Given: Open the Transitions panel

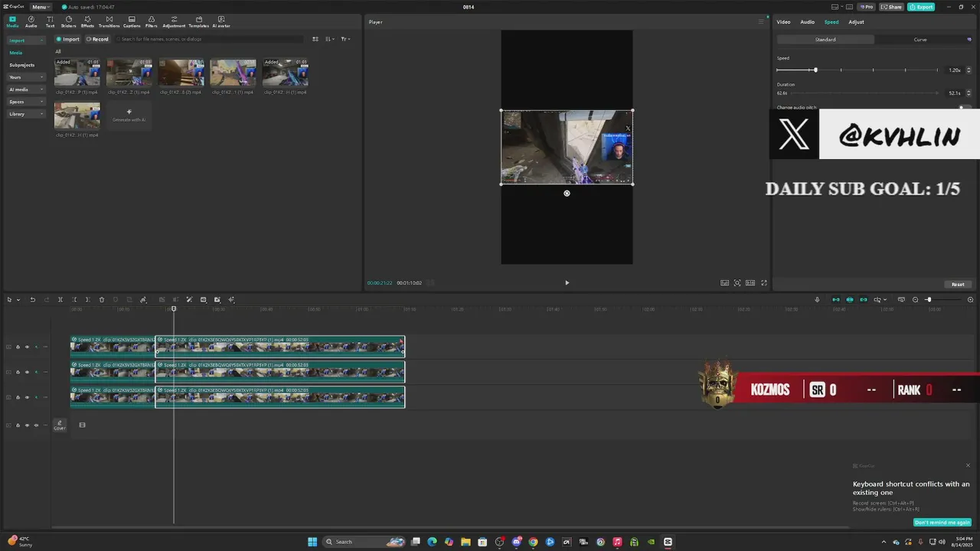Looking at the screenshot, I should 109,22.
